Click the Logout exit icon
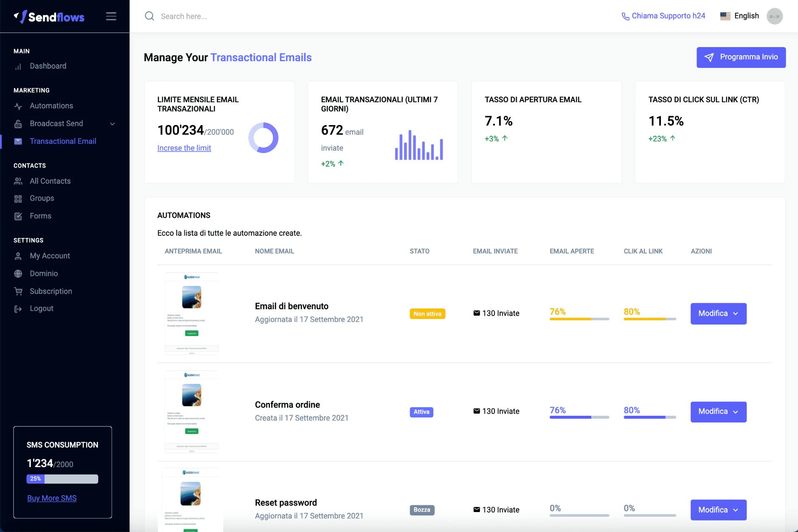Viewport: 798px width, 532px height. [x=18, y=309]
